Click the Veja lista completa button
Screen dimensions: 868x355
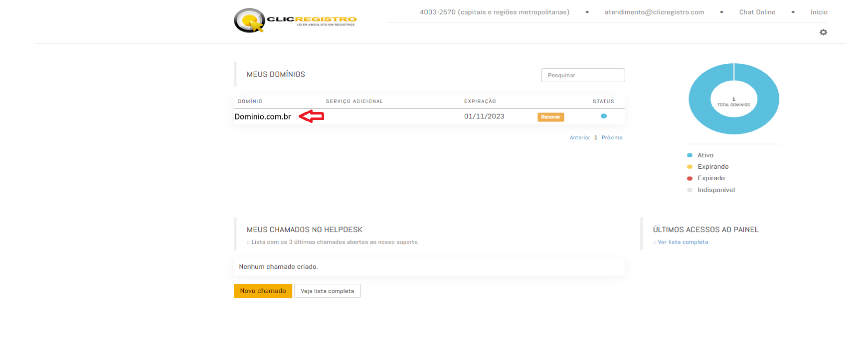click(327, 291)
